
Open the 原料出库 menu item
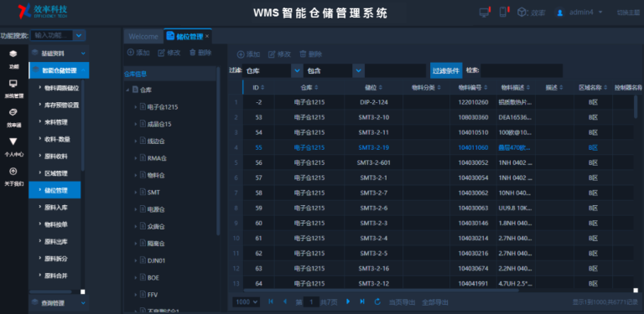point(55,241)
